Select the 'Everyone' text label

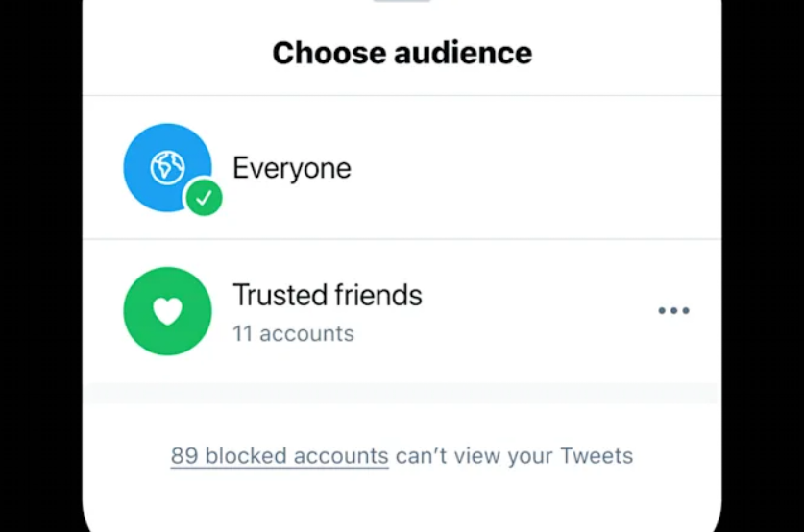(x=292, y=169)
